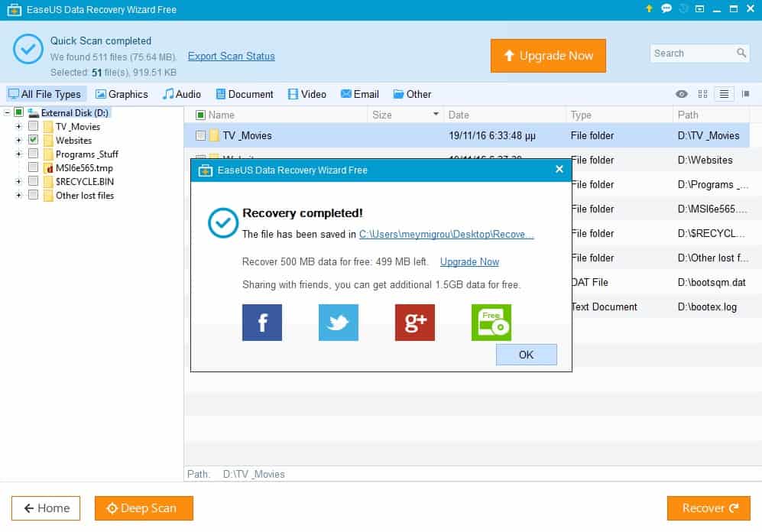
Task: Click the MSI6e565.tmp file icon in tree
Action: coord(48,168)
